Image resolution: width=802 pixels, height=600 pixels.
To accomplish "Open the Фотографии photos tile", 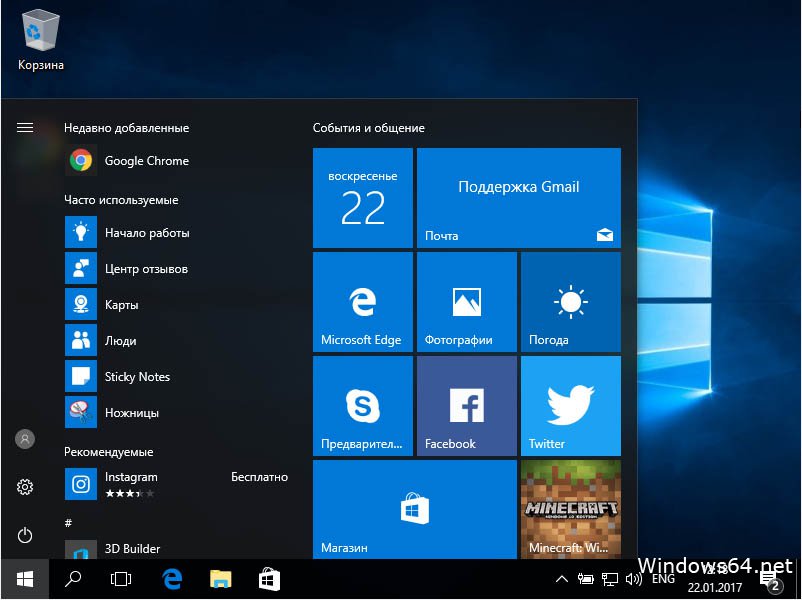I will [x=466, y=302].
